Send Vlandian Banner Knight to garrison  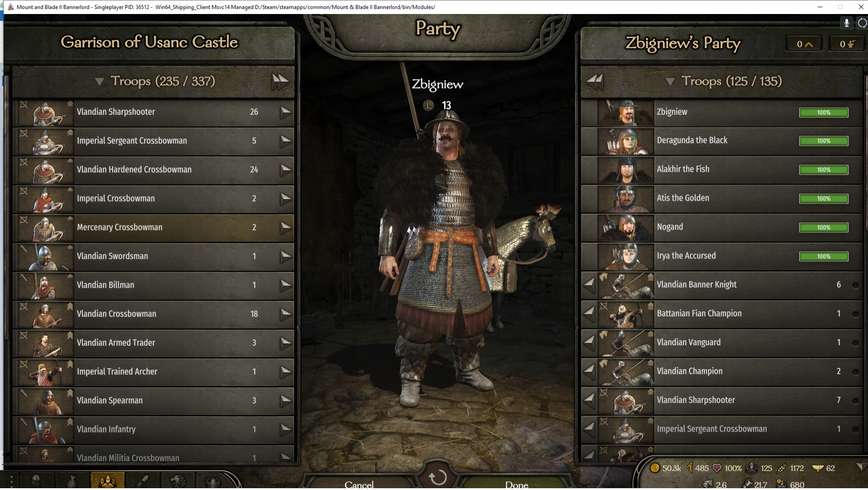click(589, 285)
